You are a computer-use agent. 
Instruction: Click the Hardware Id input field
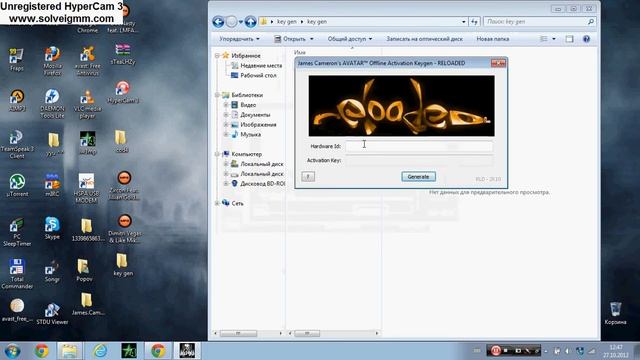click(419, 146)
